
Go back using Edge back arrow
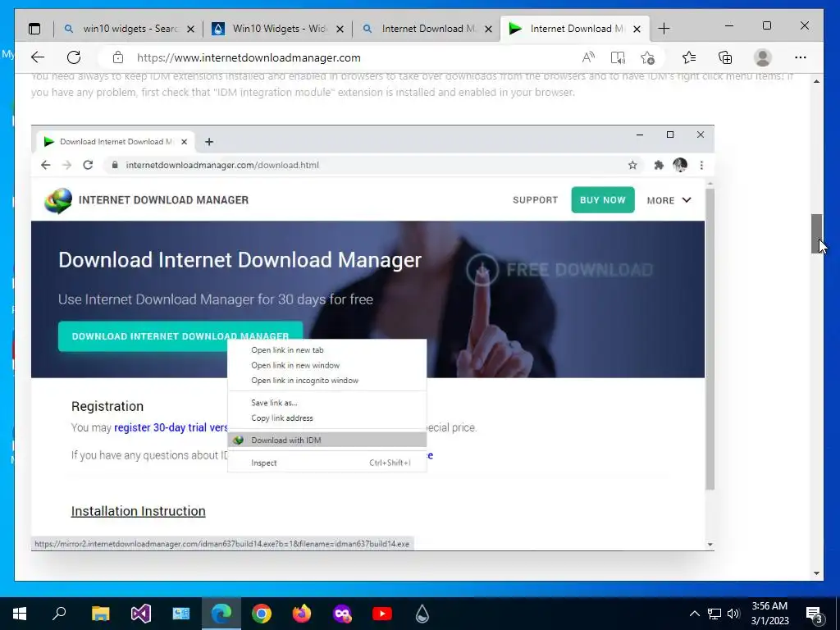(38, 58)
